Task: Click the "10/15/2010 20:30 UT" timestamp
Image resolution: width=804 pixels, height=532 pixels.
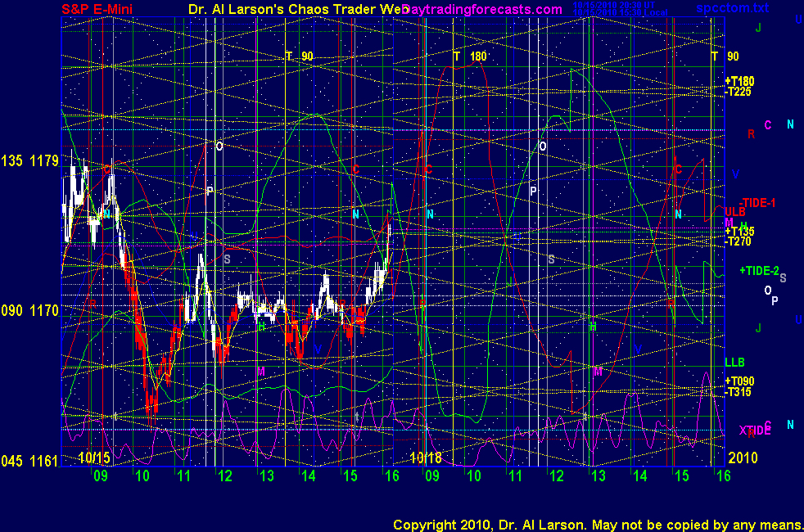Action: (614, 5)
